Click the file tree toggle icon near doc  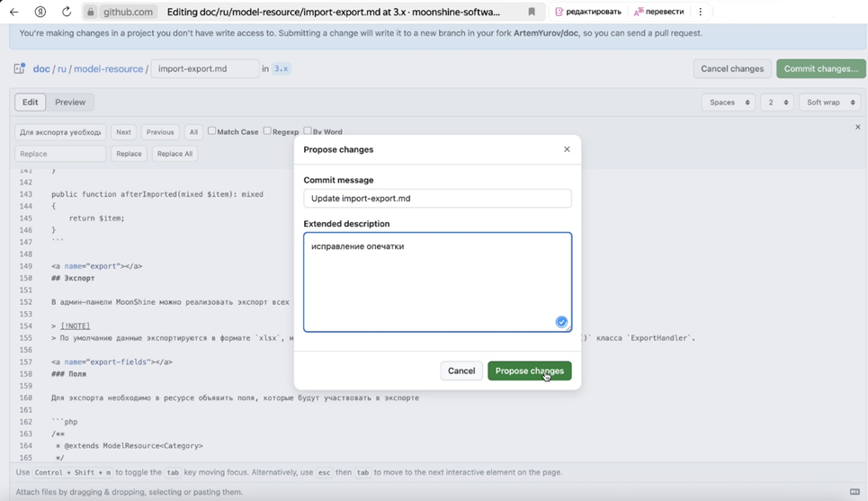tap(20, 68)
